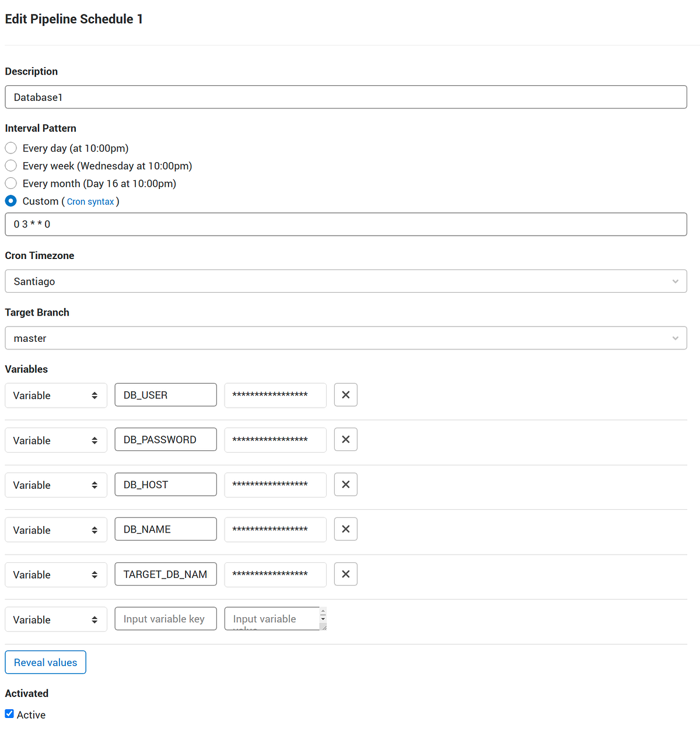Remove the TARGET_DB_NAM variable row
This screenshot has width=700, height=739.
345,574
